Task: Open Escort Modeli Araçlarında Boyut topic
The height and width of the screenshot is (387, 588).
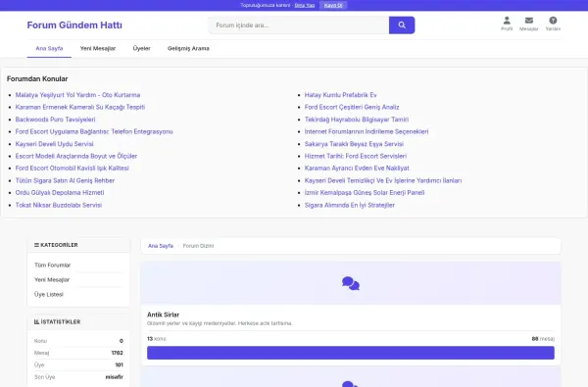Action: coord(76,156)
